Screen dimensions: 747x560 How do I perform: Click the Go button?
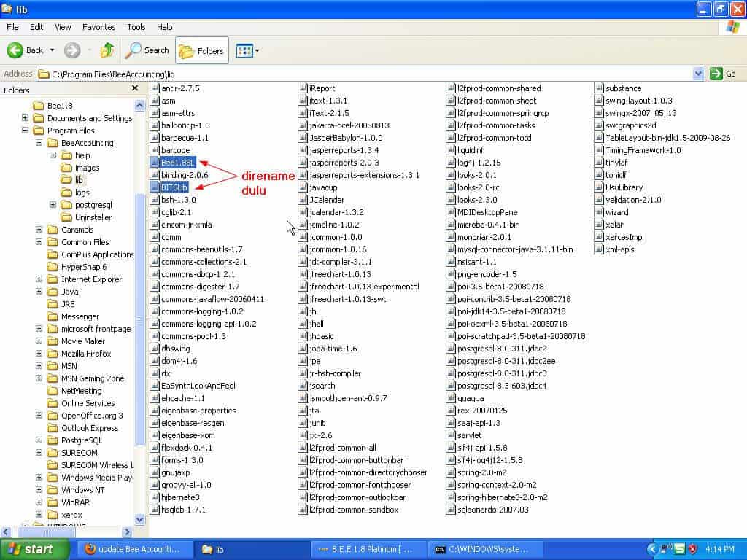point(724,74)
